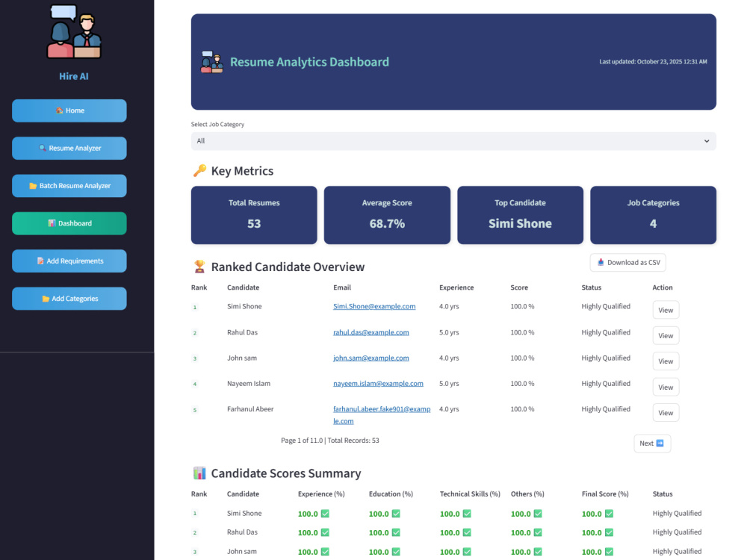Image resolution: width=747 pixels, height=560 pixels.
Task: Open the Add Categories page
Action: click(x=69, y=299)
